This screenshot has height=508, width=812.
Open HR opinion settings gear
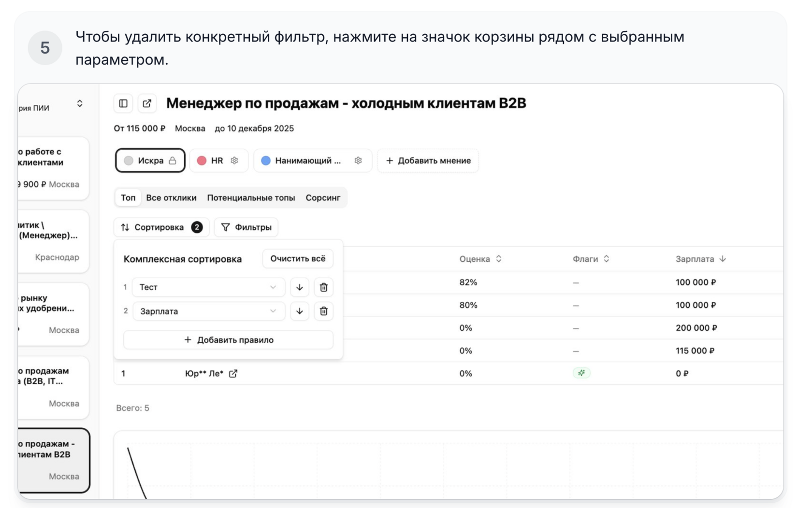click(x=234, y=161)
